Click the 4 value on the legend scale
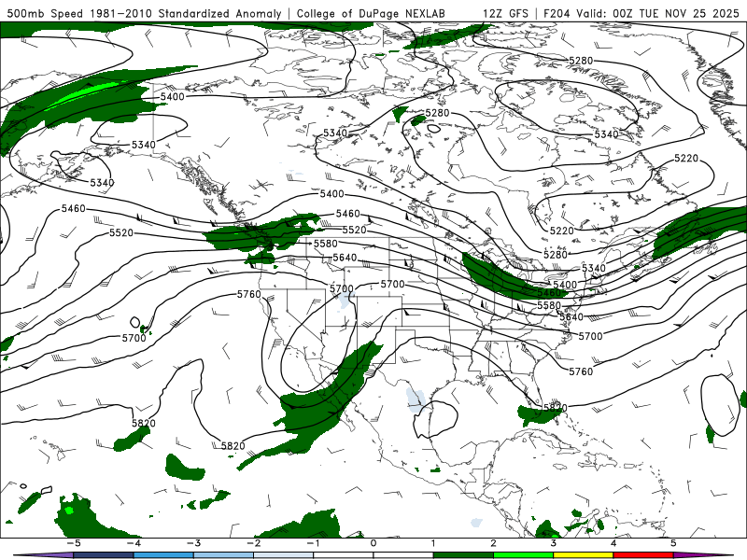Viewport: 747px width, 560px height. point(613,543)
